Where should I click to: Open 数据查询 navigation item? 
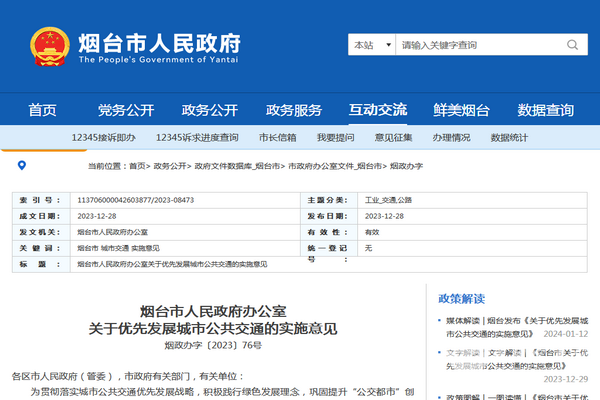coord(546,110)
